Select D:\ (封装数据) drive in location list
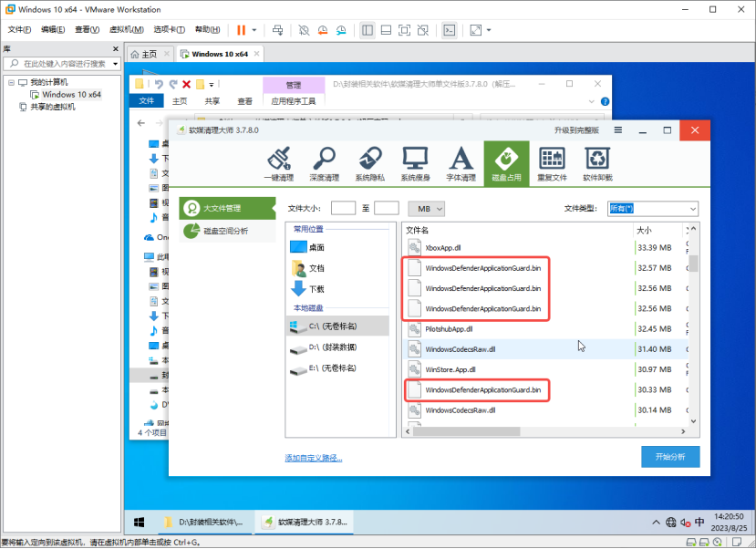Image resolution: width=756 pixels, height=549 pixels. pos(333,347)
